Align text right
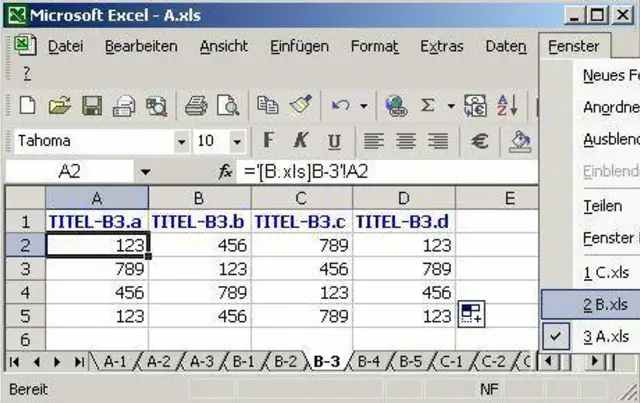 [438, 141]
